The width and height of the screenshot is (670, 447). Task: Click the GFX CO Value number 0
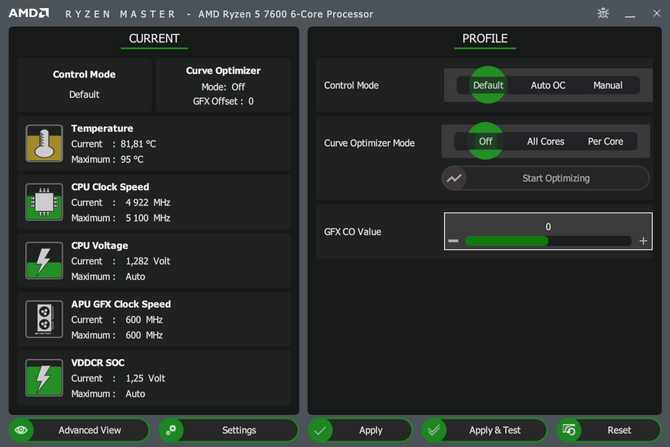pyautogui.click(x=548, y=226)
